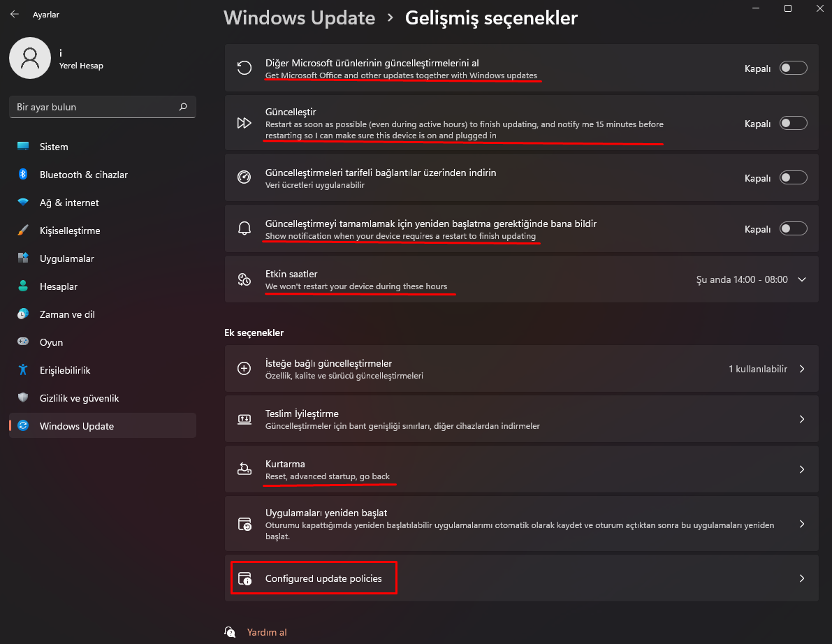Click the Gizlilik ve güvenlik shield icon
832x644 pixels.
click(23, 398)
